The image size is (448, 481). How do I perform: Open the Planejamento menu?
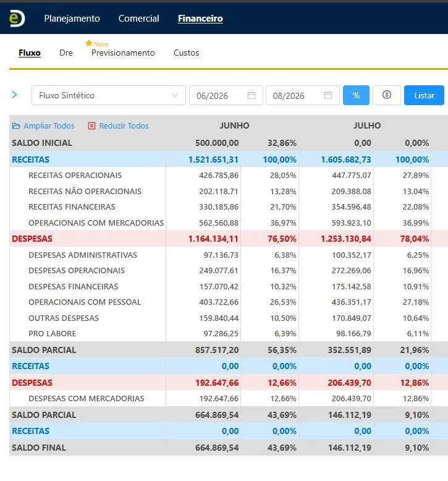72,19
